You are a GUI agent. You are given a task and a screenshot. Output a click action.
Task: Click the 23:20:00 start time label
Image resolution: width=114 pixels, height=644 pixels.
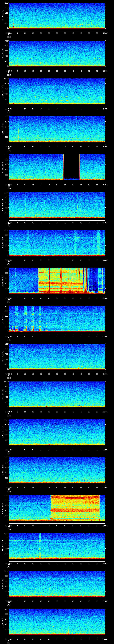(x=9, y=260)
